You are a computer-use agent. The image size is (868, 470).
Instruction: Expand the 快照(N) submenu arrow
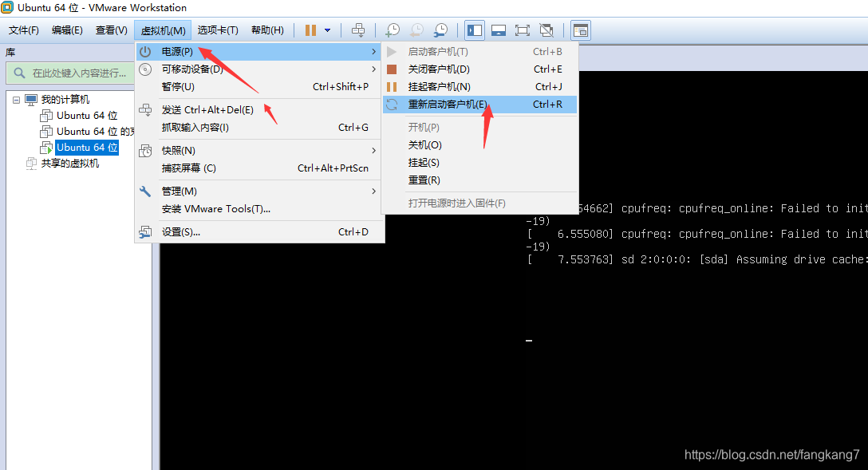(x=373, y=151)
